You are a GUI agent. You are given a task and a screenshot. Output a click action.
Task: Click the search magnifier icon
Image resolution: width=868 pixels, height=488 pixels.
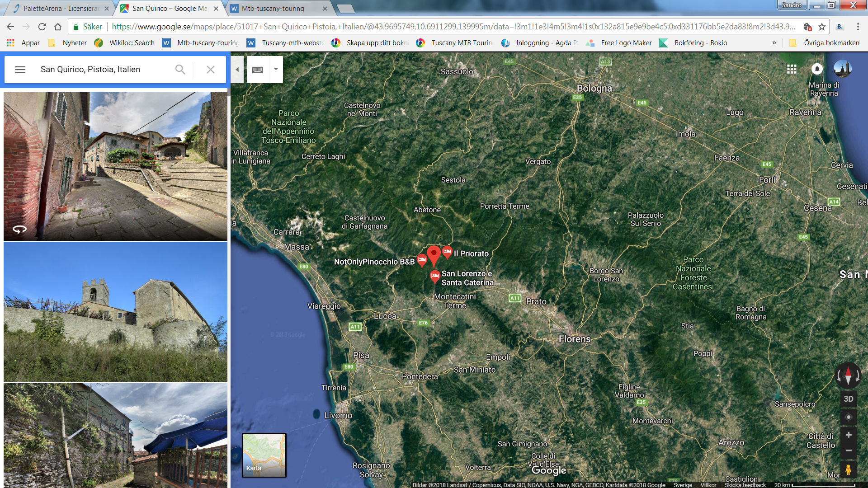180,70
